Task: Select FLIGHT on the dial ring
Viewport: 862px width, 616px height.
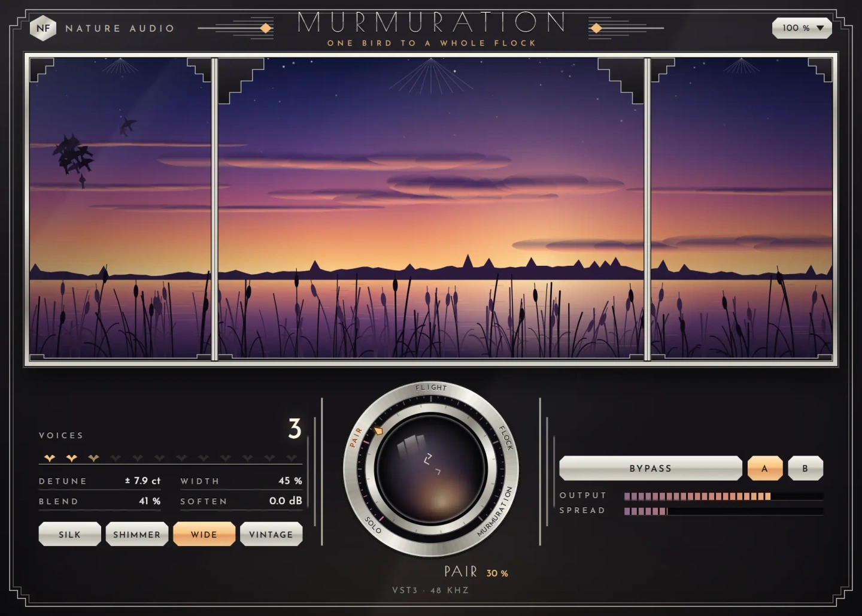Action: point(431,388)
